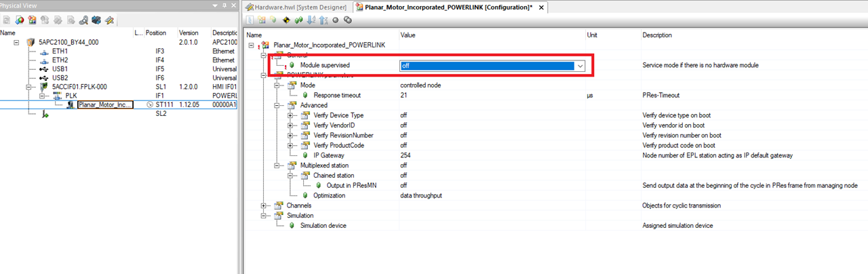Image resolution: width=868 pixels, height=274 pixels.
Task: Click the binoculars search icon in Physical View
Action: click(x=85, y=20)
